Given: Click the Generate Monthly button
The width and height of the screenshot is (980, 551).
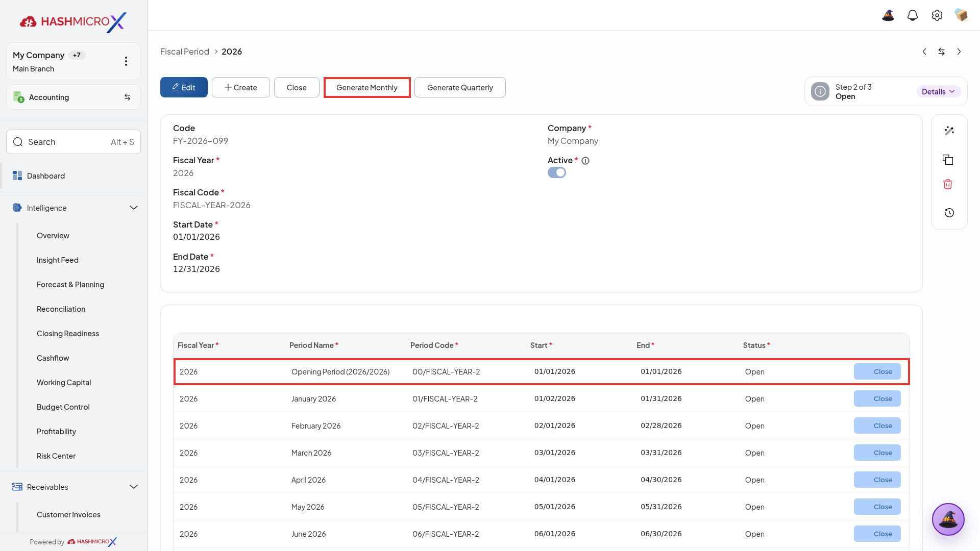Looking at the screenshot, I should tap(367, 87).
